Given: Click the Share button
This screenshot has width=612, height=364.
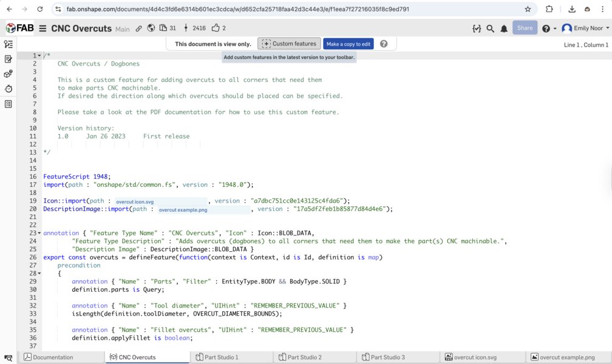Looking at the screenshot, I should pos(525,28).
